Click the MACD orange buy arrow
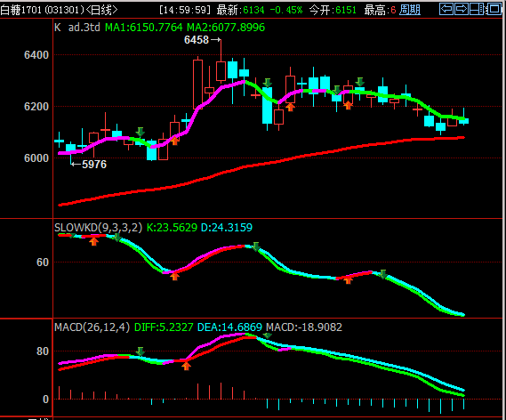 coord(186,366)
